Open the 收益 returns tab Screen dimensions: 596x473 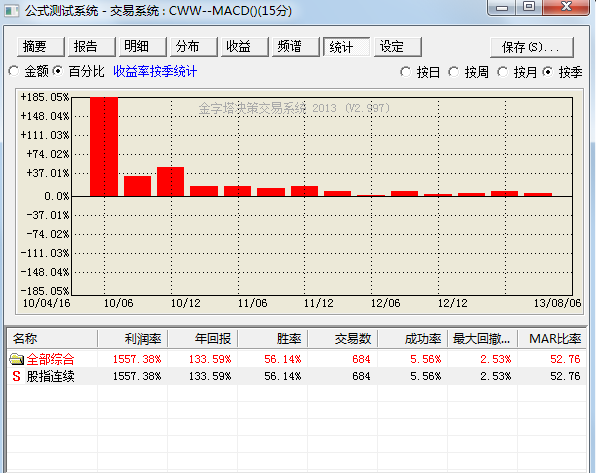point(244,47)
